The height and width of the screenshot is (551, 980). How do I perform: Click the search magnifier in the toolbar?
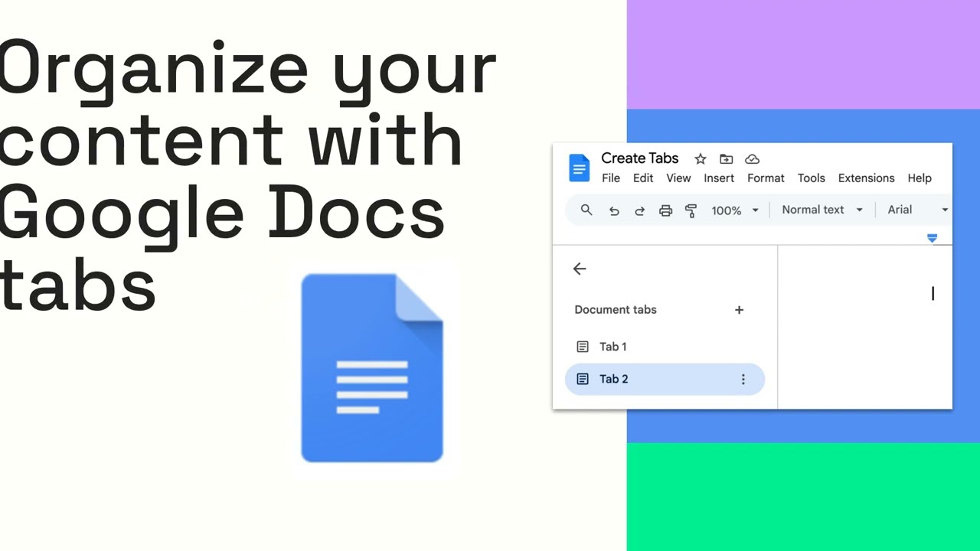(586, 210)
